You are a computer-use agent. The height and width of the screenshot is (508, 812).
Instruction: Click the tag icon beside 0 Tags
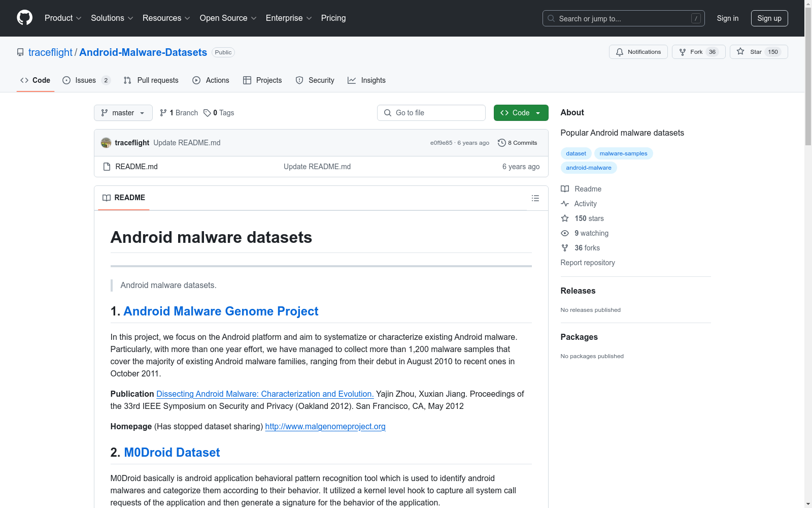pyautogui.click(x=207, y=113)
